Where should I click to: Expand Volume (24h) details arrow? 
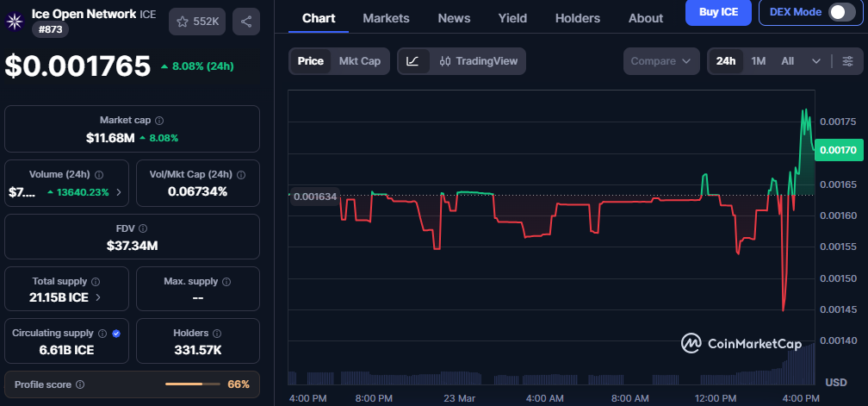pos(118,193)
